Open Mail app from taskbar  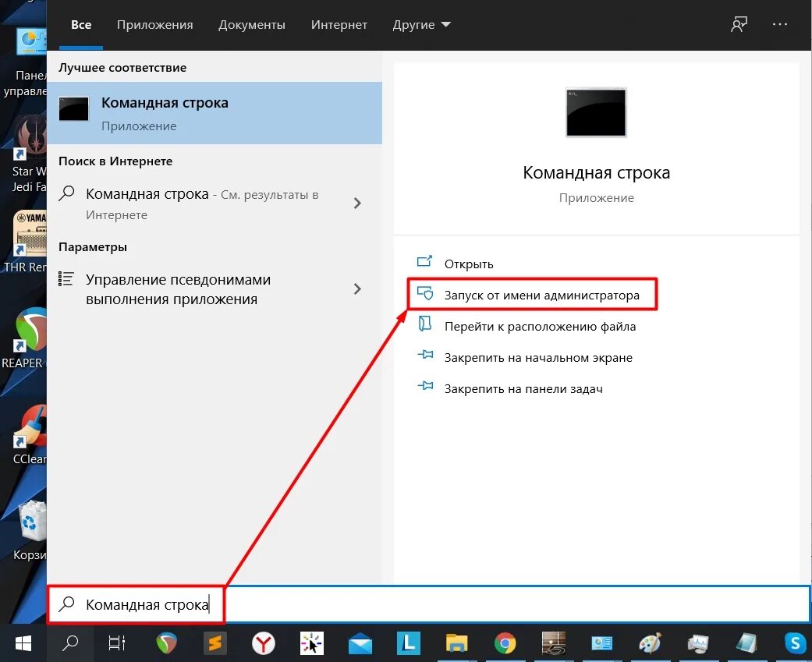(x=360, y=643)
